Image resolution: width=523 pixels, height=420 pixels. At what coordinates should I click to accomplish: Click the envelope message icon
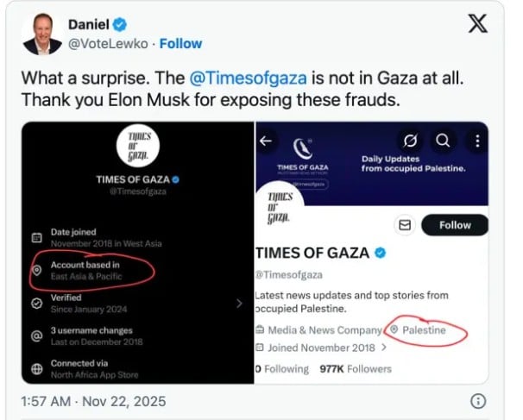402,226
